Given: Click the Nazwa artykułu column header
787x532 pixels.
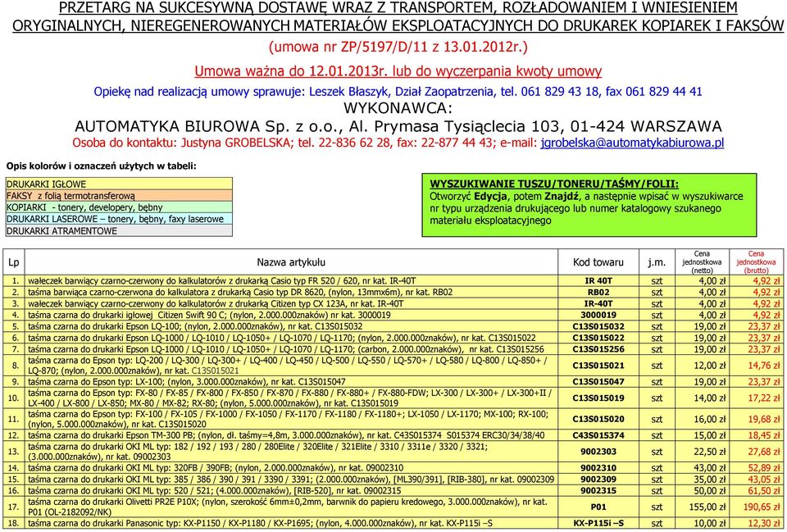Looking at the screenshot, I should tap(291, 262).
